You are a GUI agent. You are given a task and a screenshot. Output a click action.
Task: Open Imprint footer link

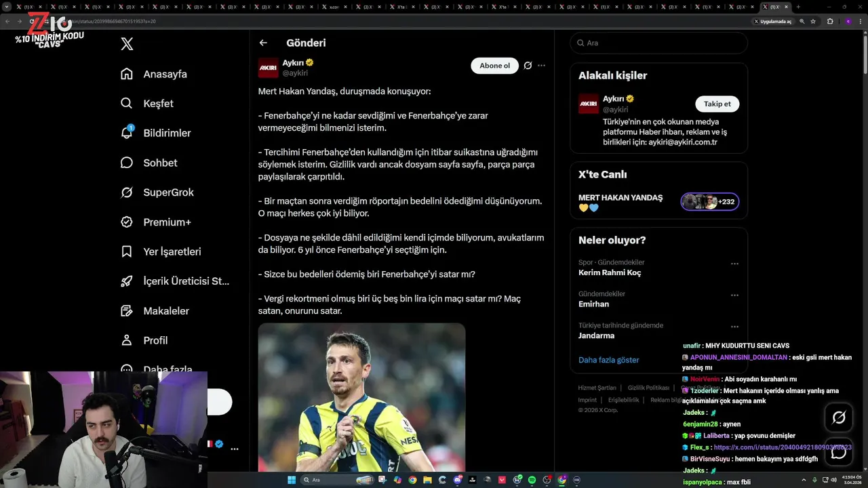click(x=587, y=400)
